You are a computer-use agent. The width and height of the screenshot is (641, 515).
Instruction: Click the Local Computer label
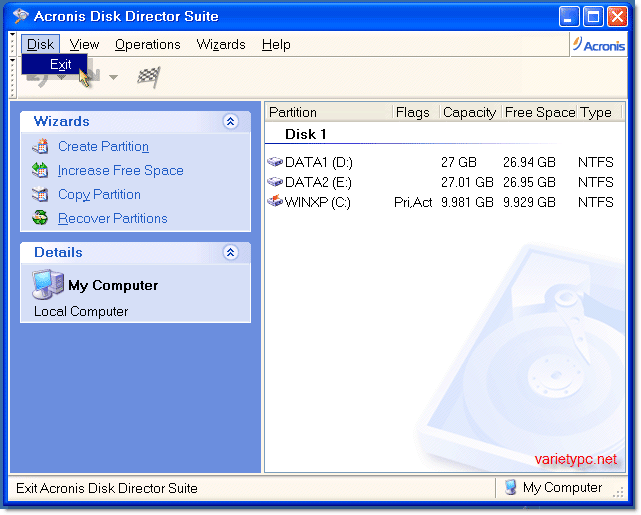click(81, 311)
